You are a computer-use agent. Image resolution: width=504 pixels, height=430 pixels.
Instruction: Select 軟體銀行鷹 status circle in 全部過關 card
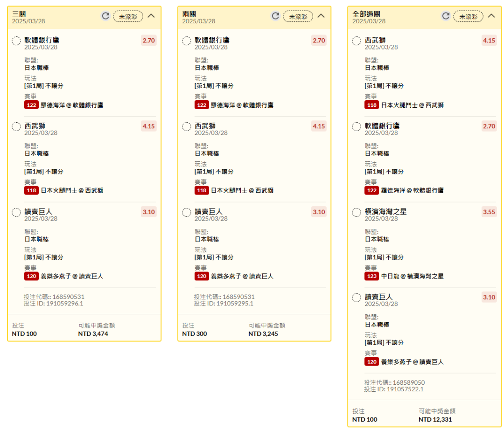[357, 126]
